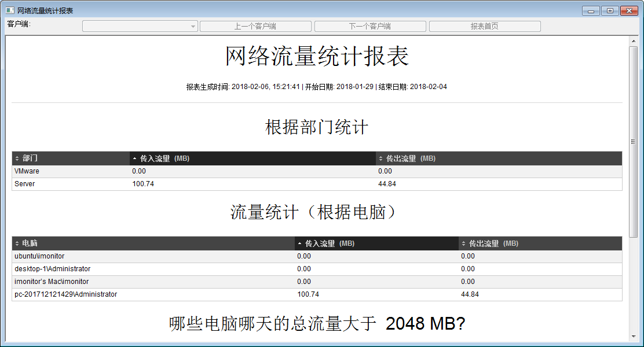Viewport: 644px width, 347px height.
Task: Select the imonitor's Mac\imonitor row
Action: (317, 282)
